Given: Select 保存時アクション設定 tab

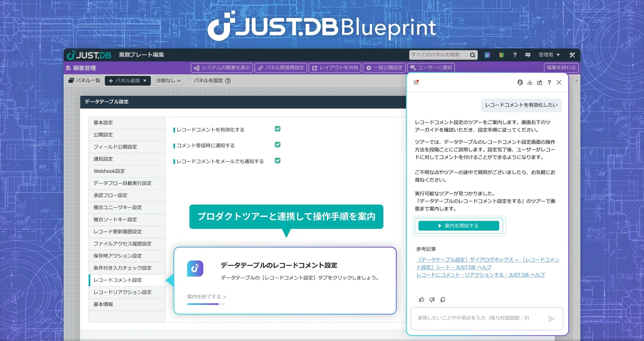Looking at the screenshot, I should 127,256.
